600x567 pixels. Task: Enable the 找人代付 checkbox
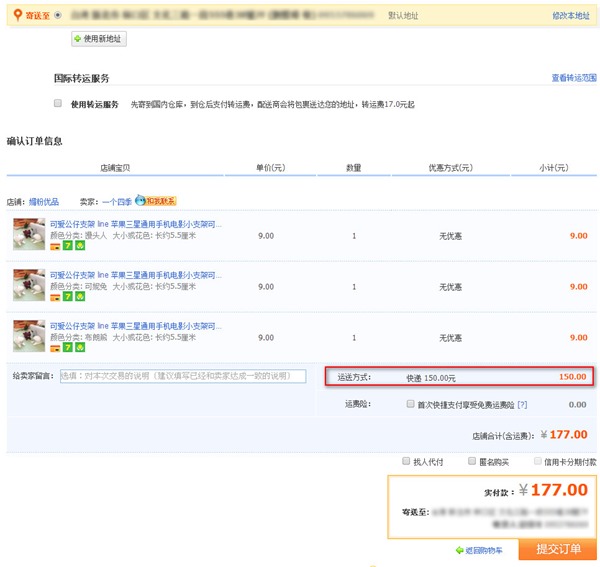tap(406, 461)
